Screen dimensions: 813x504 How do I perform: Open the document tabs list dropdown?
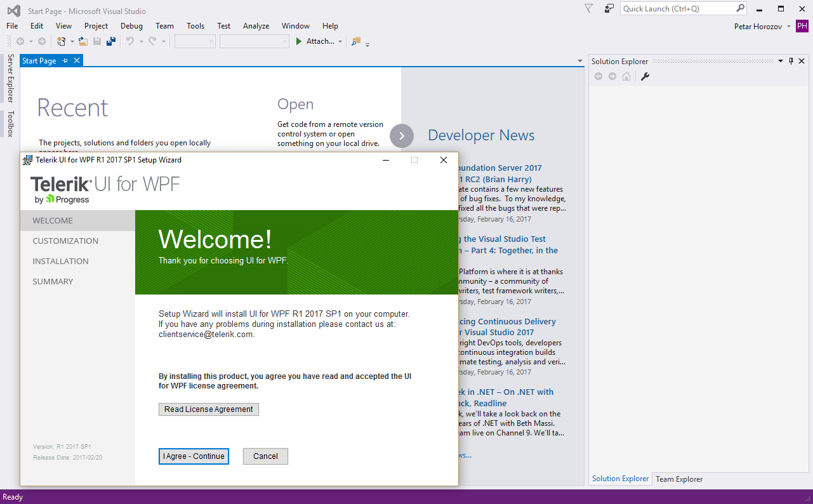(x=580, y=61)
